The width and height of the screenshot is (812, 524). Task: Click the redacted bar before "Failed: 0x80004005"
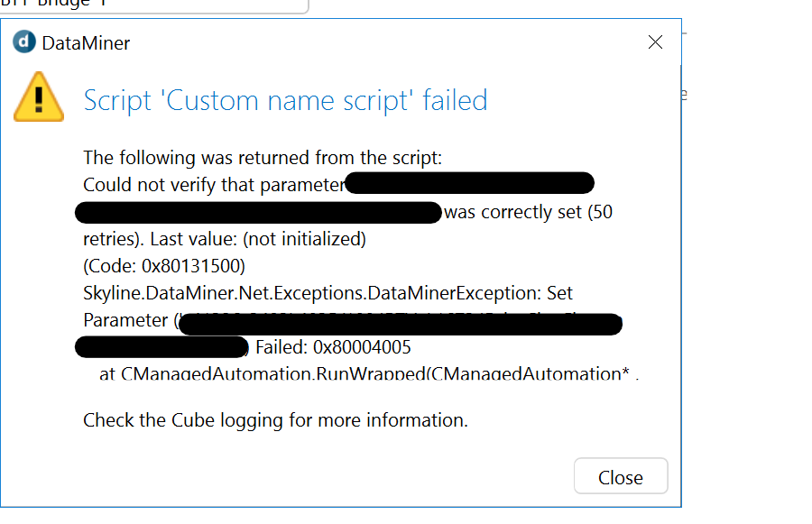tap(162, 347)
